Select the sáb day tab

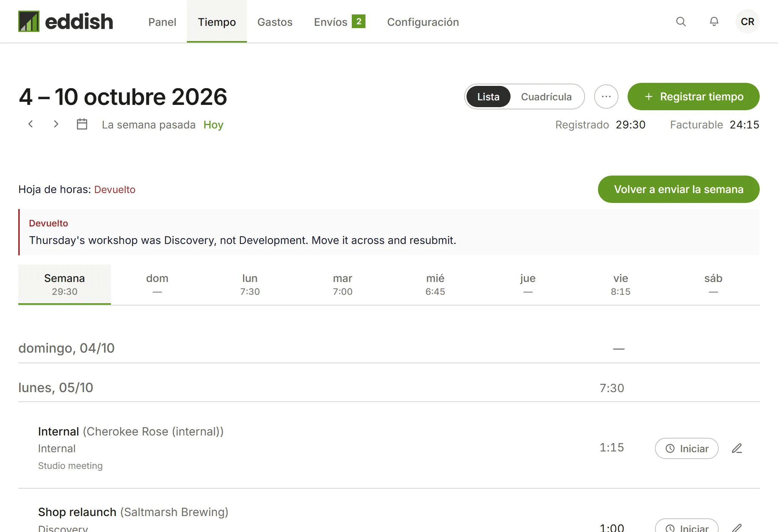point(713,284)
